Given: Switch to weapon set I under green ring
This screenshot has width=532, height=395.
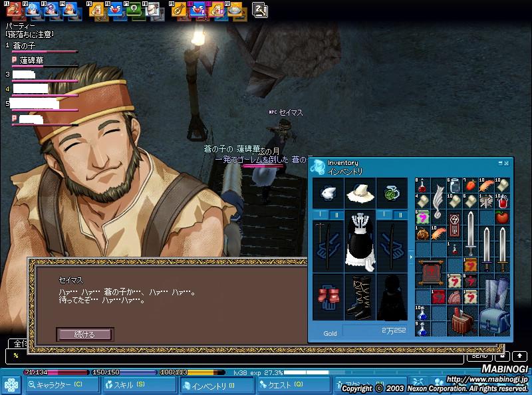Looking at the screenshot, I should tap(384, 215).
